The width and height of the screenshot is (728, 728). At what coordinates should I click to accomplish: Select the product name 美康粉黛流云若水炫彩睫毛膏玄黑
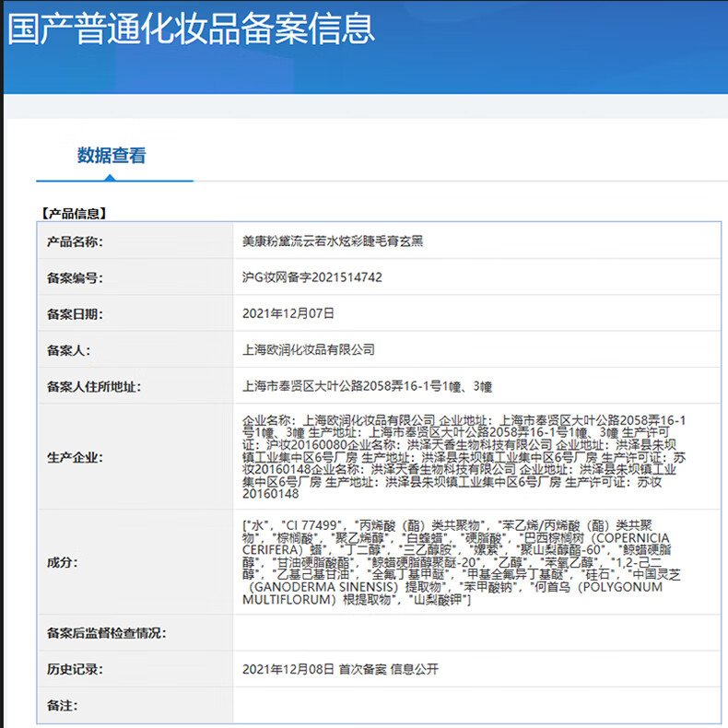333,241
